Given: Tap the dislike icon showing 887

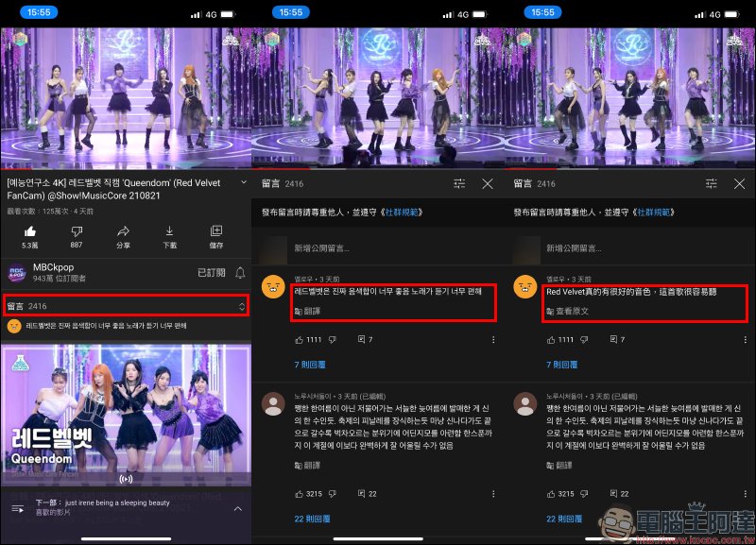Looking at the screenshot, I should tap(77, 231).
